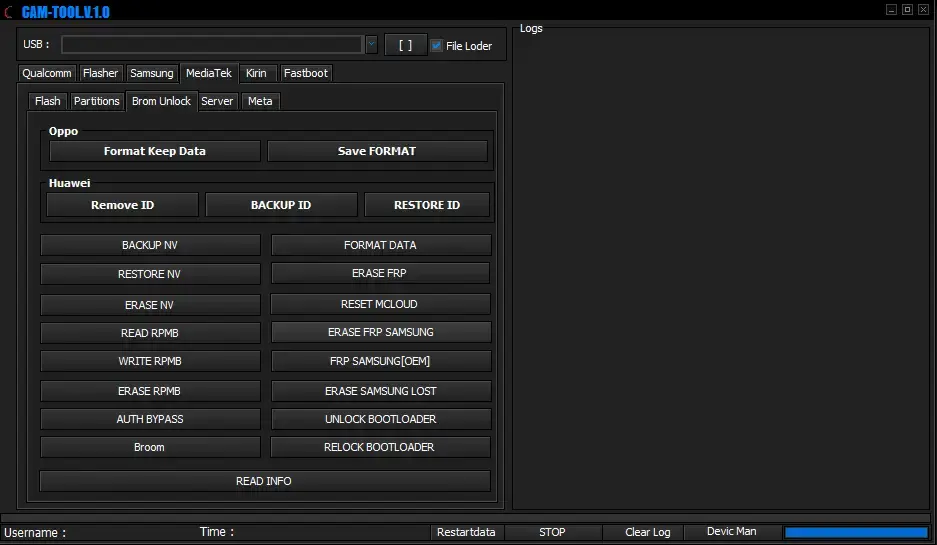Switch to the Fastboot tab
This screenshot has width=937, height=545.
pyautogui.click(x=305, y=73)
